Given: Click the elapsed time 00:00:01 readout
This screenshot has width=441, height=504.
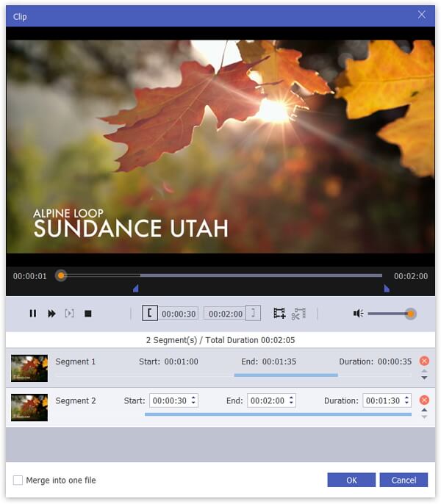Looking at the screenshot, I should [x=30, y=276].
